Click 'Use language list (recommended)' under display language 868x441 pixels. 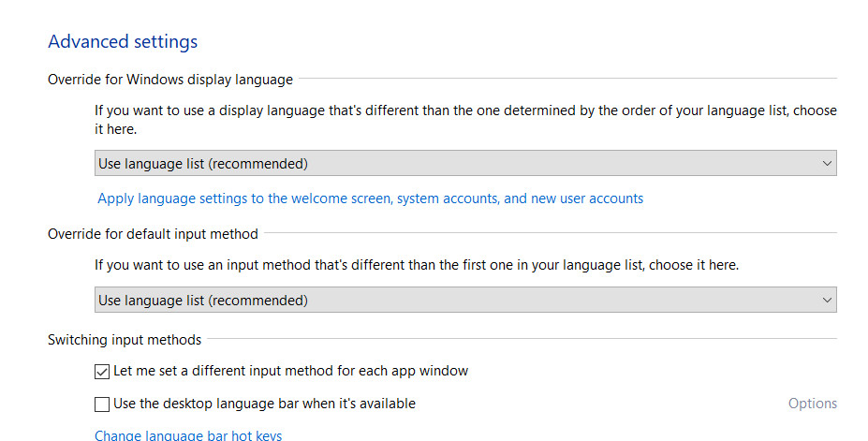point(203,164)
